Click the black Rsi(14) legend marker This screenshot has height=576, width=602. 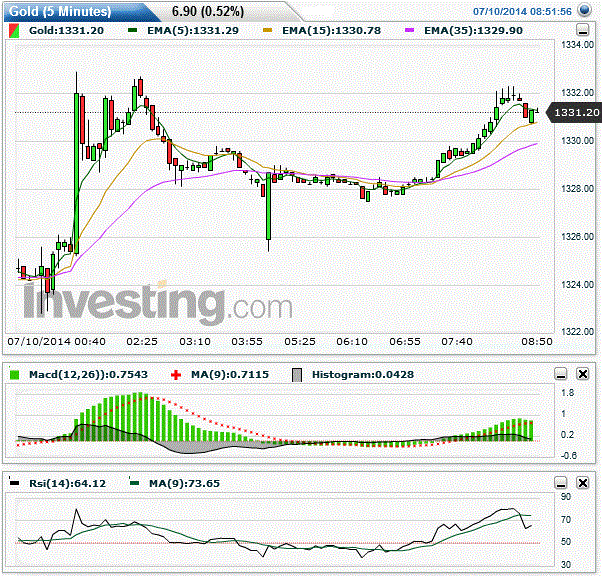click(14, 483)
